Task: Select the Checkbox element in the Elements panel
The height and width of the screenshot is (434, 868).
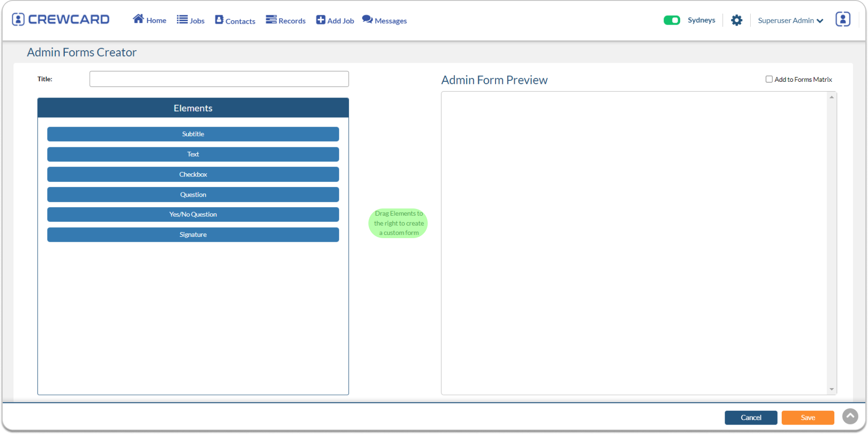Action: click(x=193, y=174)
